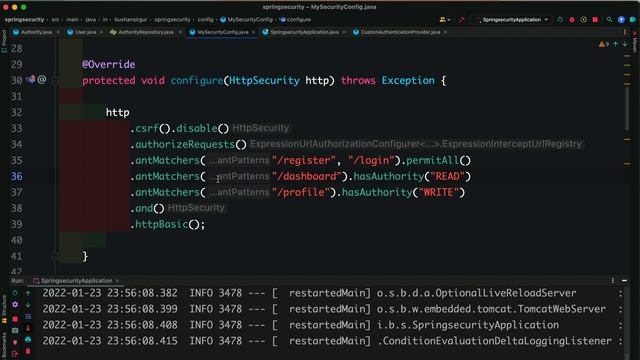Close the User.java tab
Screen dimensions: 640x360
pyautogui.click(x=101, y=32)
